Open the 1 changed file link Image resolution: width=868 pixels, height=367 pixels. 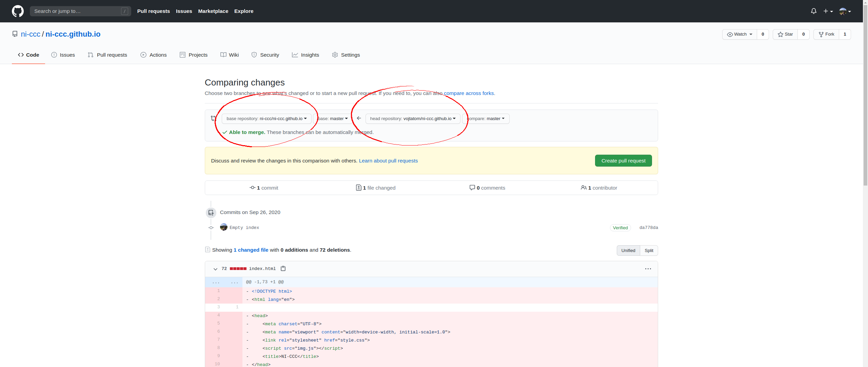click(251, 250)
